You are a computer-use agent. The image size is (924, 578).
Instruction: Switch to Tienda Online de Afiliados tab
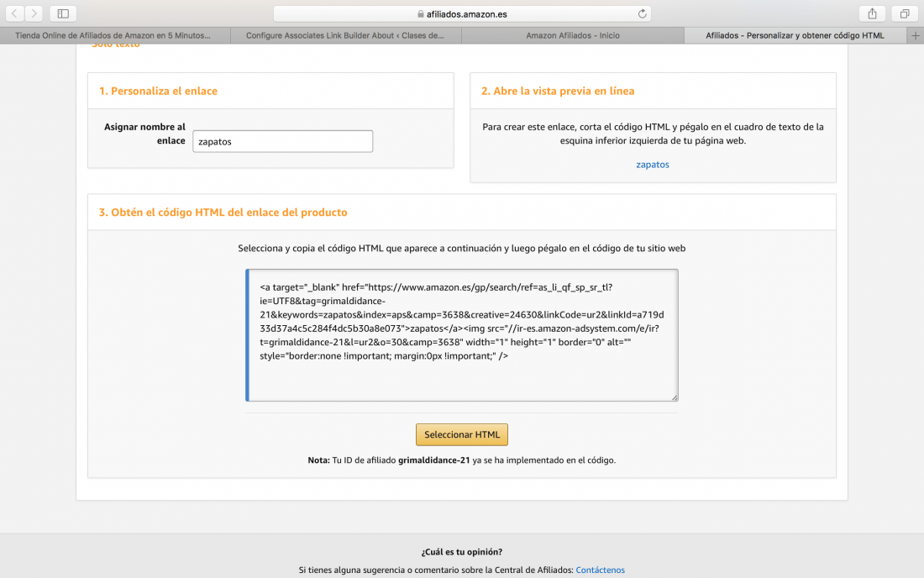click(115, 35)
